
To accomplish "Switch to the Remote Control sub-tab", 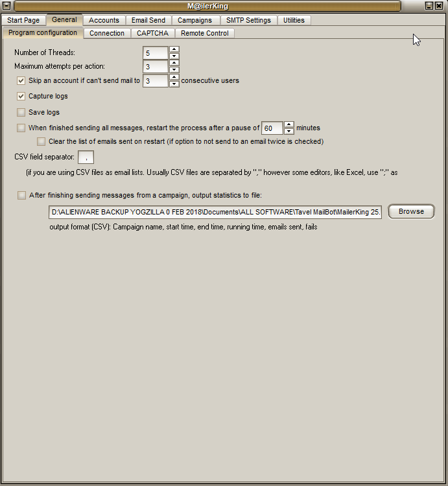I will coord(205,33).
